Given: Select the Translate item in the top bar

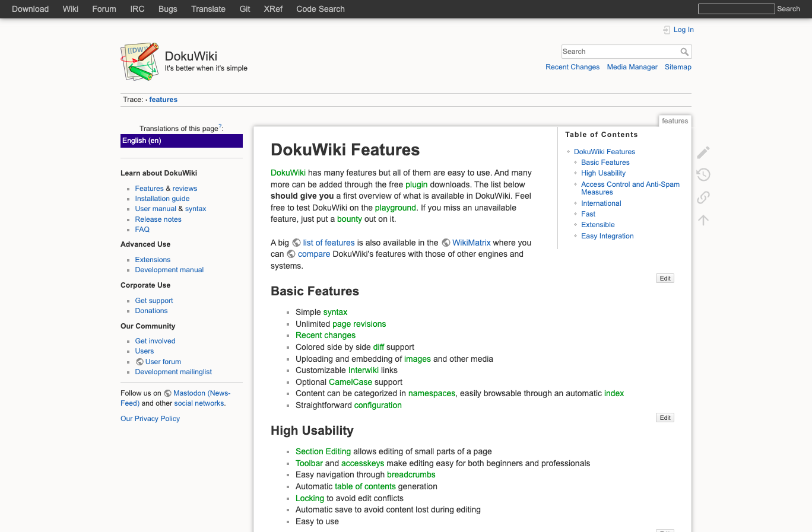Looking at the screenshot, I should click(208, 9).
